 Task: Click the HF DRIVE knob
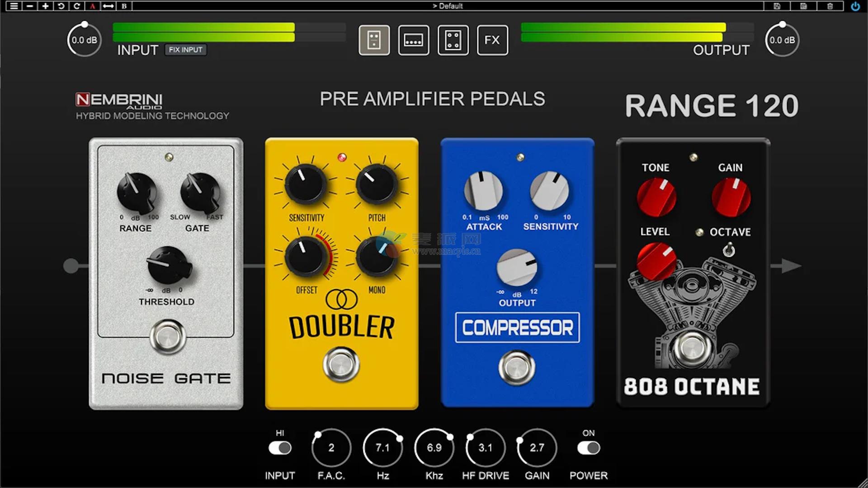485,448
